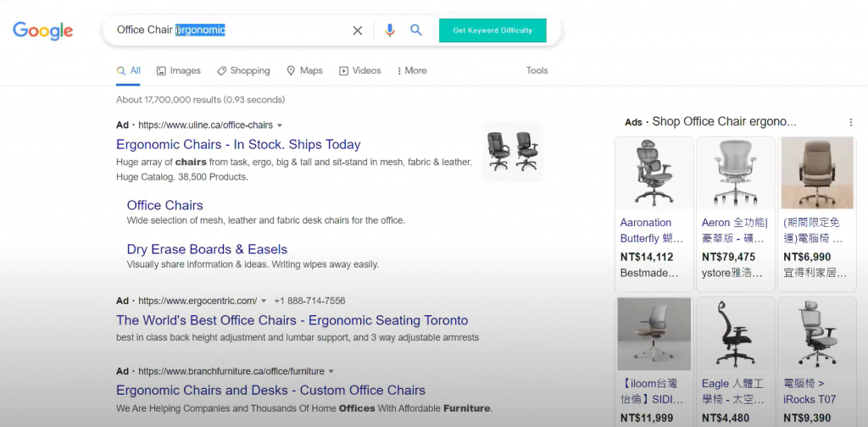Open 'Ergonomic Chairs - In Stock. Ships Today' link
868x427 pixels.
[x=238, y=145]
